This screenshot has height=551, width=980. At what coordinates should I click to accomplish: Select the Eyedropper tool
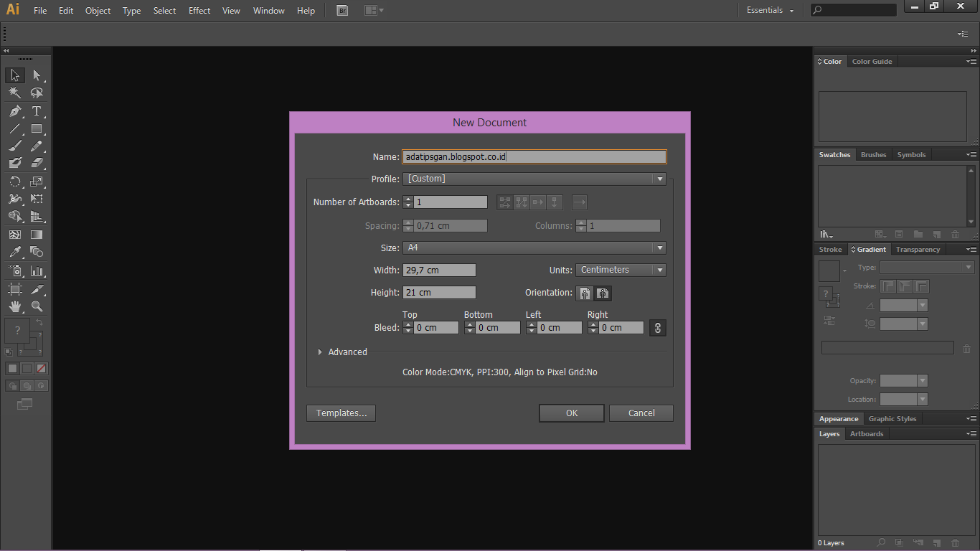point(14,253)
